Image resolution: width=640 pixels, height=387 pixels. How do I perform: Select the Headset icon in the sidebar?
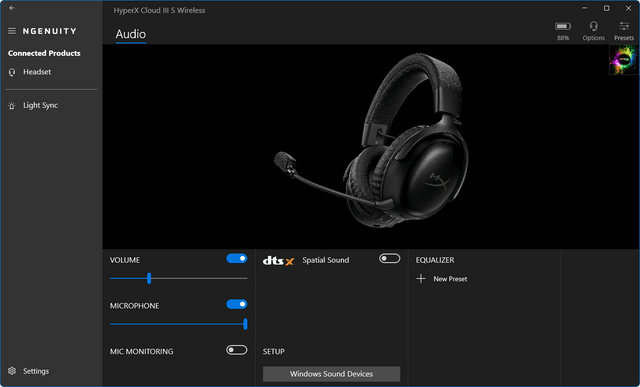(12, 72)
